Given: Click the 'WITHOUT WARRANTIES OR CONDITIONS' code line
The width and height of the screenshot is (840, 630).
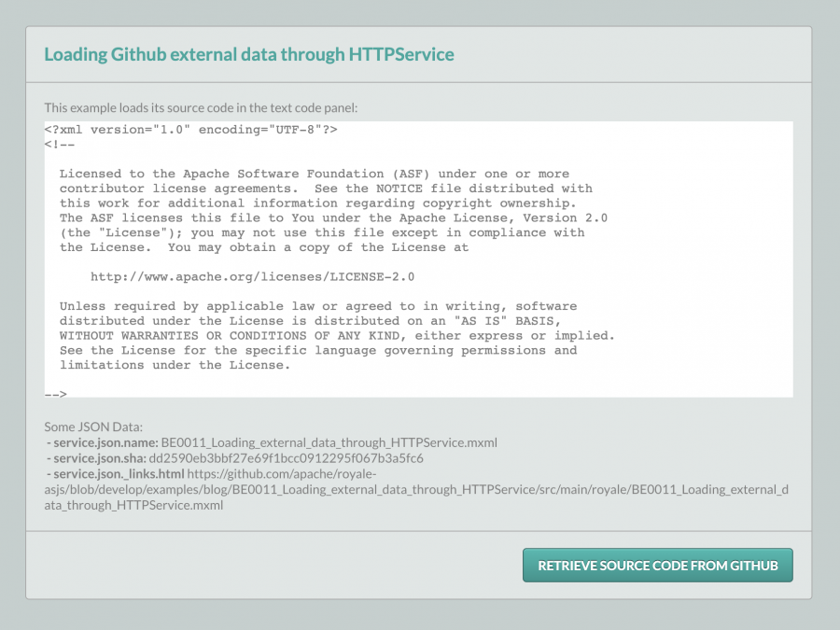Looking at the screenshot, I should coord(337,335).
